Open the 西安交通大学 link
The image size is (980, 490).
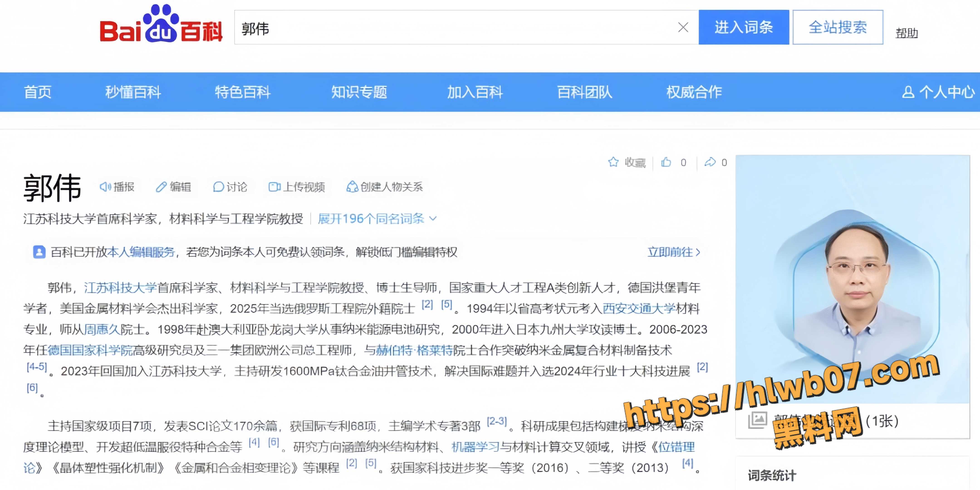[x=639, y=309]
